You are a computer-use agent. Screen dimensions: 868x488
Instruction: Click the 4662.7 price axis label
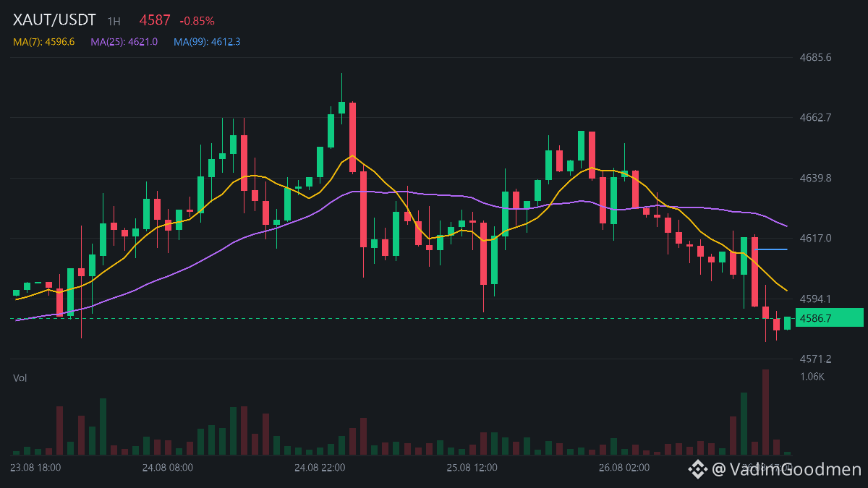(x=815, y=117)
